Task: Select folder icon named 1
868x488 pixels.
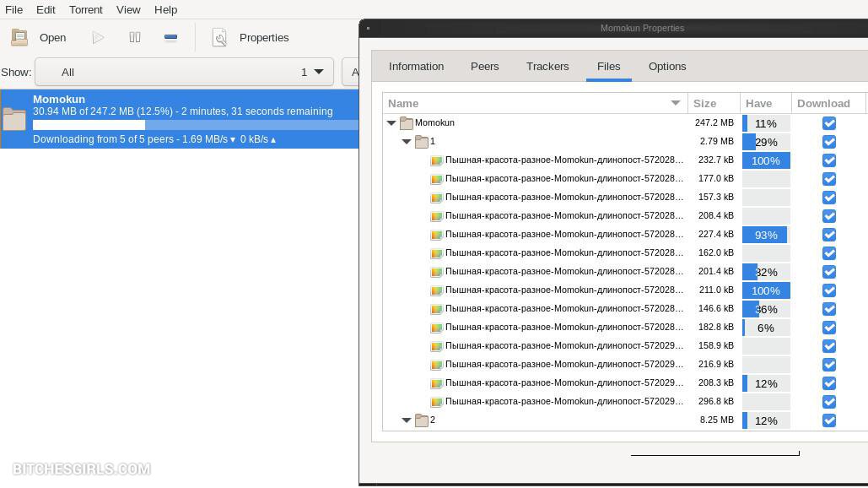Action: 421,142
